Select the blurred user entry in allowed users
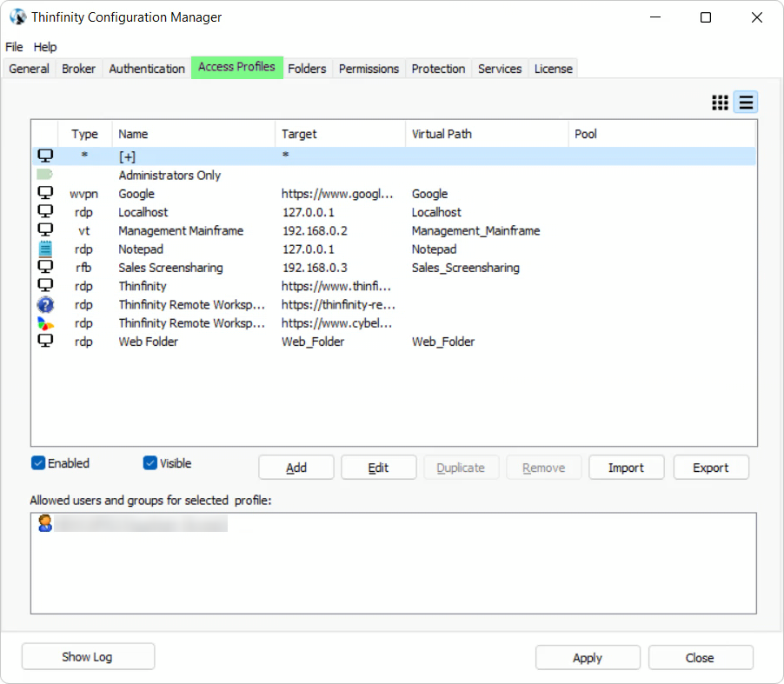 click(141, 523)
